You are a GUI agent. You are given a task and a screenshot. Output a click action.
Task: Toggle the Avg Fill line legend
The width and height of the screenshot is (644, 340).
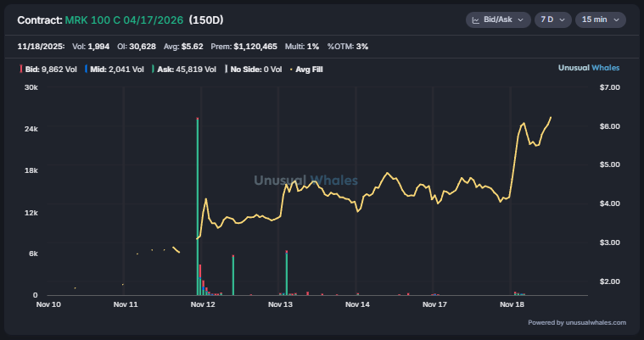click(307, 69)
